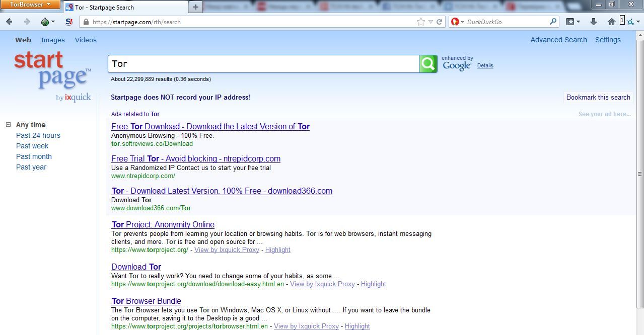Click the DuckDuckGo search engine icon

click(455, 22)
